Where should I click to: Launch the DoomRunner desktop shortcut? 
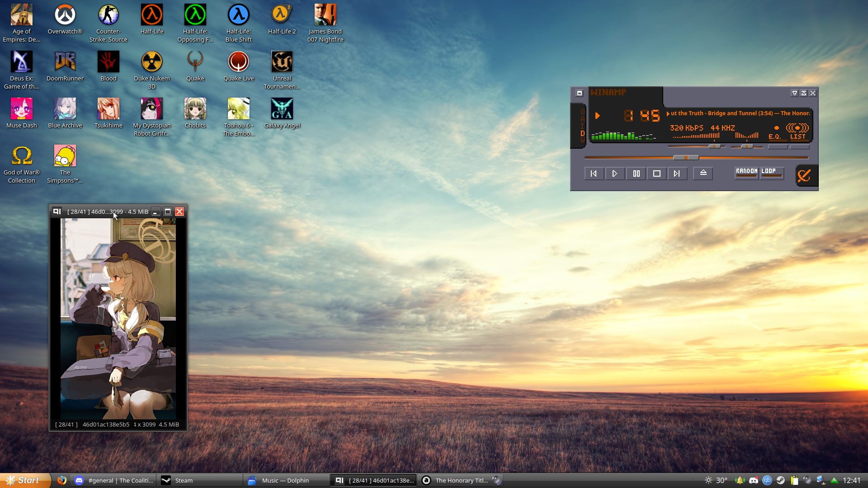[65, 66]
